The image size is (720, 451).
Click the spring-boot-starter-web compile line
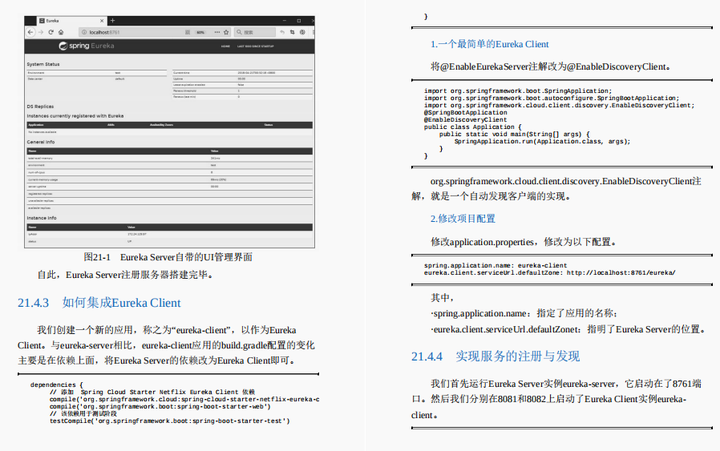coord(160,406)
